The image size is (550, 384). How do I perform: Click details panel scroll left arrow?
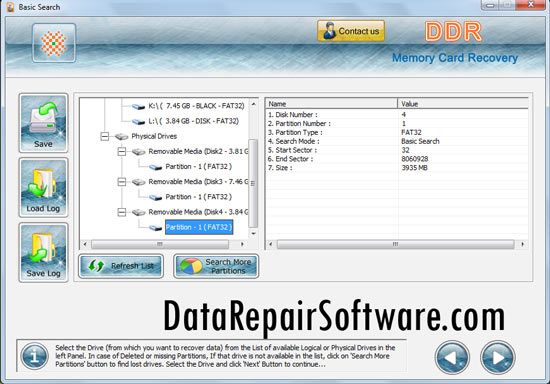coord(270,244)
